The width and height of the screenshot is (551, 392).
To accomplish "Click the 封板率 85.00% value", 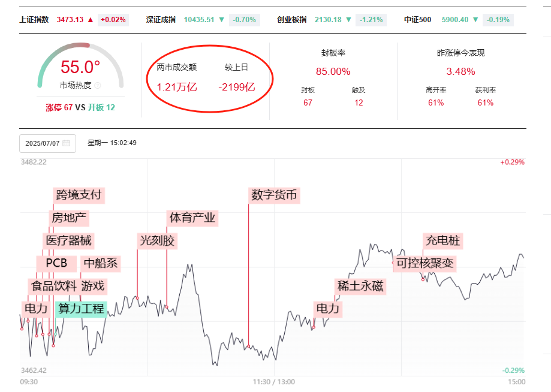I will tap(333, 72).
